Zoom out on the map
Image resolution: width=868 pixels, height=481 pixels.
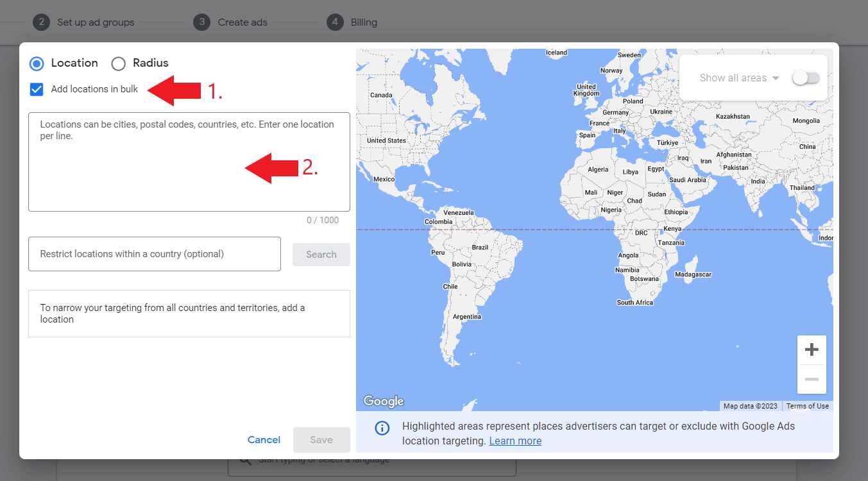tap(811, 378)
